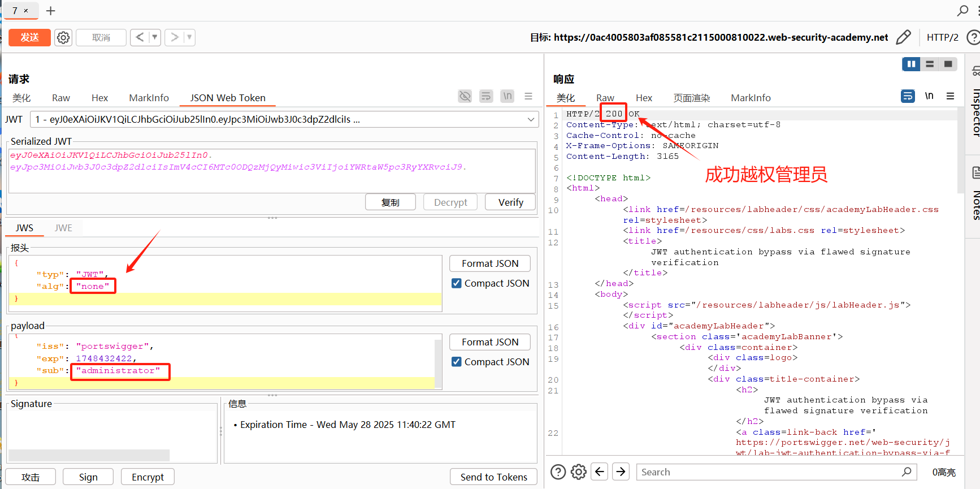Image resolution: width=980 pixels, height=489 pixels.
Task: Select side-by-side layout view
Action: click(x=911, y=64)
